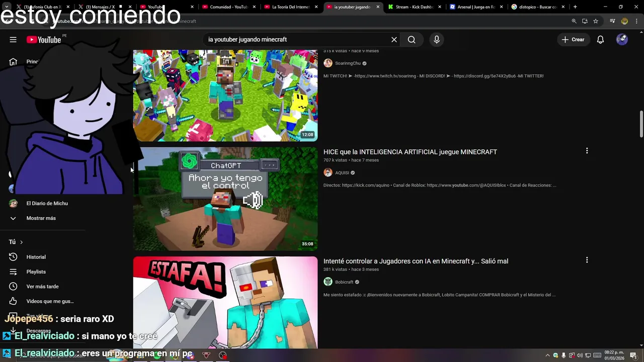The height and width of the screenshot is (362, 644).
Task: Run search with the magnifier button
Action: coord(412,40)
